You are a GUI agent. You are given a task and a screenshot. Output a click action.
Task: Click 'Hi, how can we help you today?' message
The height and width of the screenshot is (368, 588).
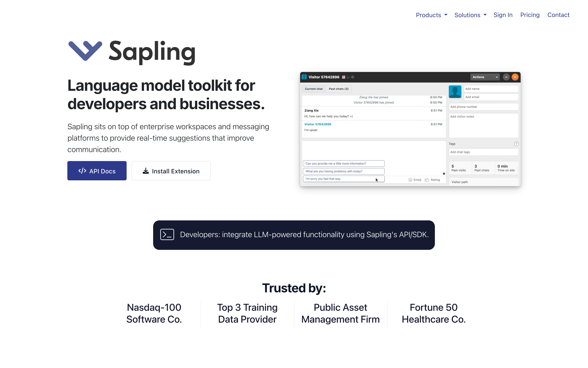click(328, 116)
